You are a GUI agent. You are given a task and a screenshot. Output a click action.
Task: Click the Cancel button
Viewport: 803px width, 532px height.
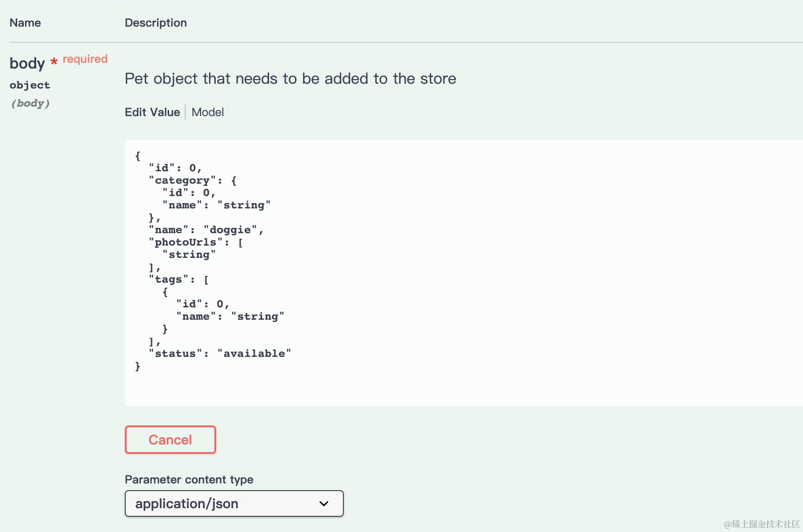[x=170, y=440]
